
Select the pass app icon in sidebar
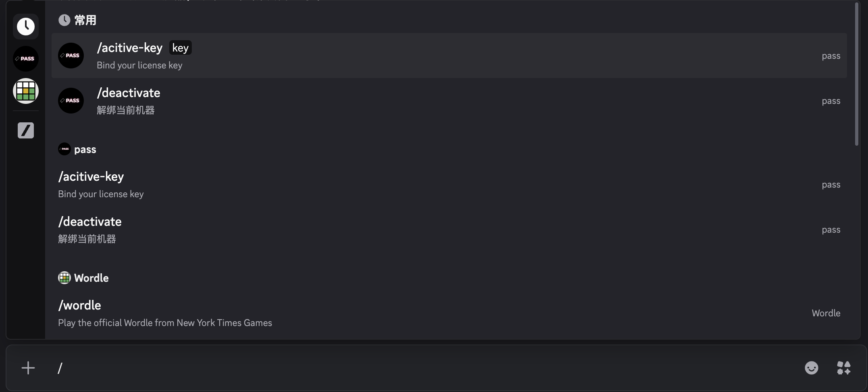26,59
